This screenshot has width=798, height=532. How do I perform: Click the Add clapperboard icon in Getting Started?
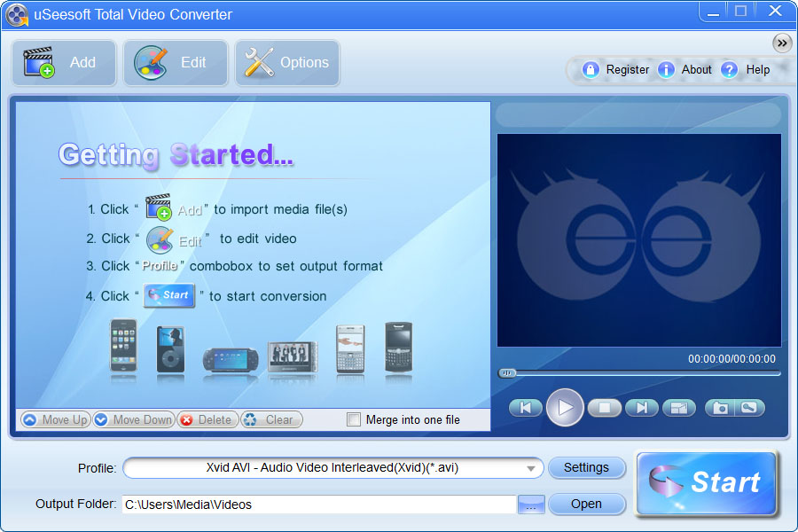click(159, 207)
